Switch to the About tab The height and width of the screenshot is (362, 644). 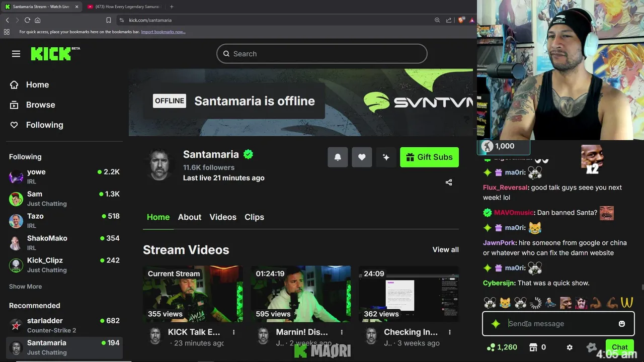coord(190,217)
